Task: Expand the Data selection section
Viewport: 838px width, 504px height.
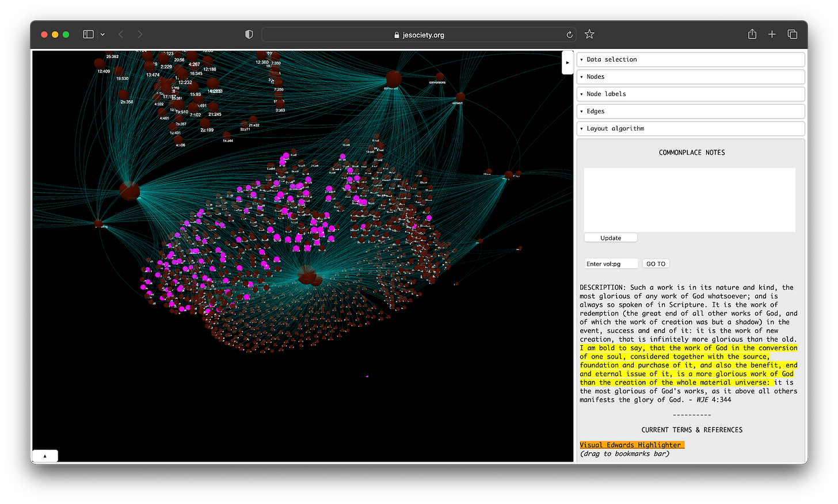Action: click(x=691, y=59)
